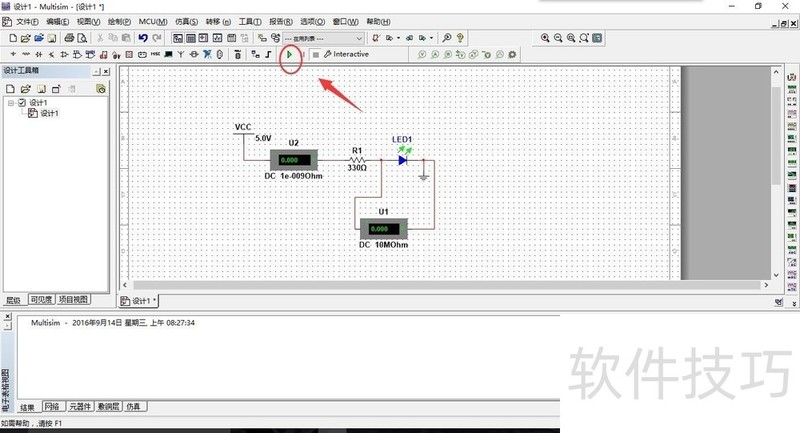Open 仿真 tab in spreadsheet view
Screen dimensions: 800x433
(134, 406)
